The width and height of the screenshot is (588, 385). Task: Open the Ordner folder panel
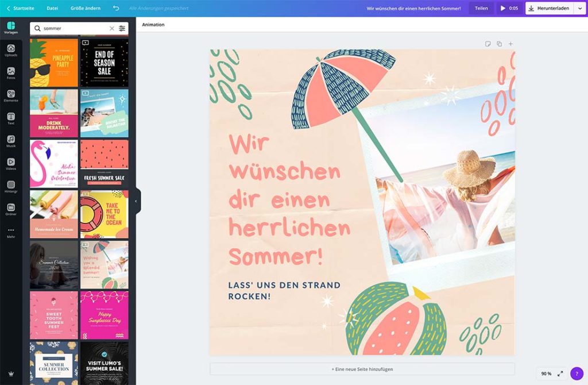[x=11, y=209]
